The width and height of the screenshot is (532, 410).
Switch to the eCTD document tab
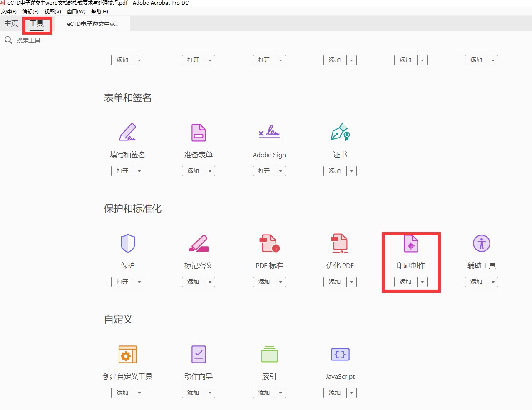click(x=92, y=24)
